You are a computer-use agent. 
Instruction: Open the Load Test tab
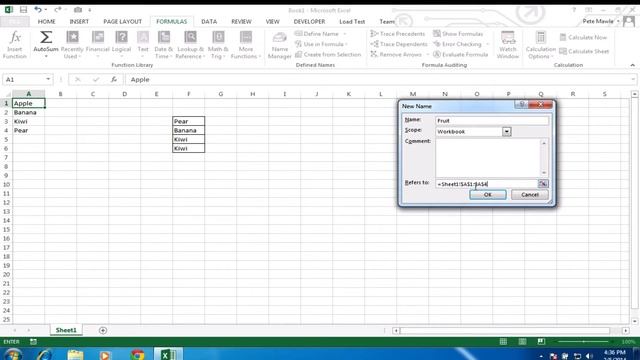pos(352,21)
